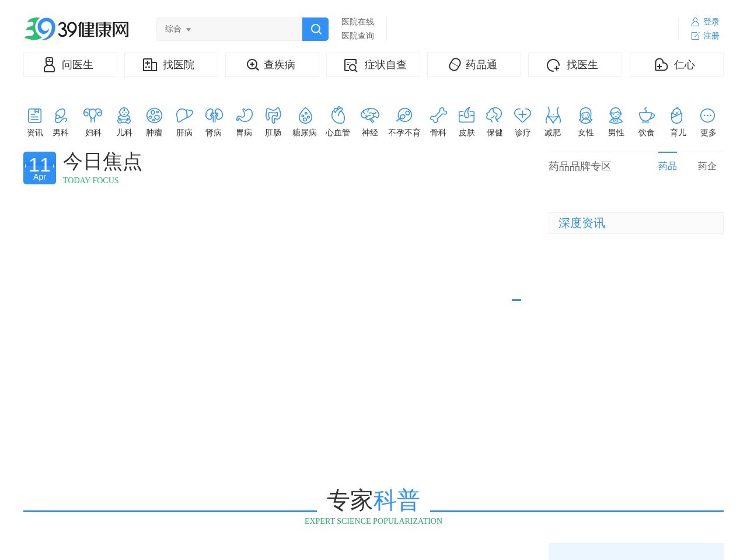Click the blue search magnifier button

tap(315, 29)
